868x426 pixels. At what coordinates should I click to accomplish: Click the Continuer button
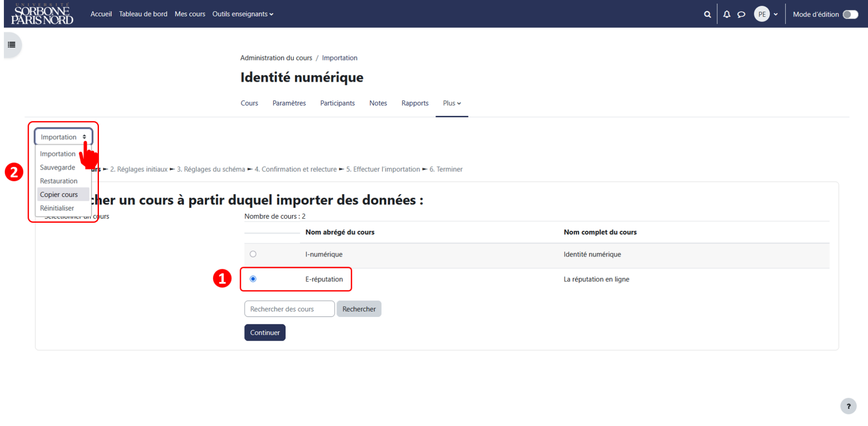pyautogui.click(x=265, y=333)
